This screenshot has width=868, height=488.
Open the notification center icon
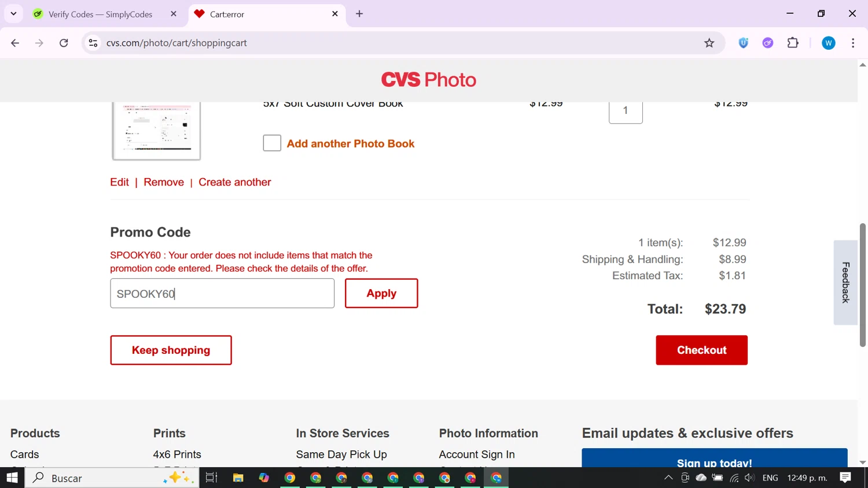pyautogui.click(x=845, y=478)
